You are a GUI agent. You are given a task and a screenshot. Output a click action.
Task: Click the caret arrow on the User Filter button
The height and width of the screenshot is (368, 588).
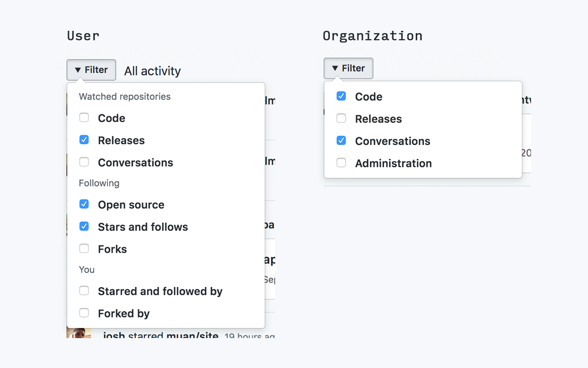click(x=78, y=70)
